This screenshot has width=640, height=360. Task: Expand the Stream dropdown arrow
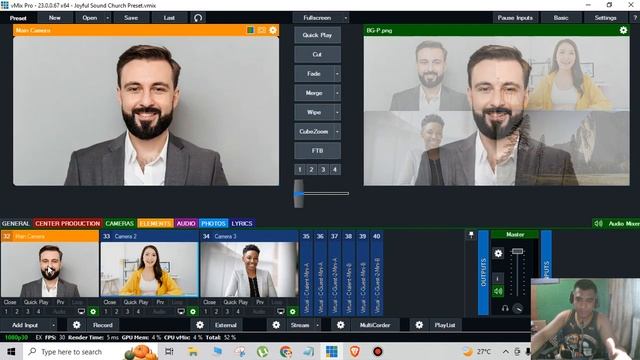click(x=318, y=325)
